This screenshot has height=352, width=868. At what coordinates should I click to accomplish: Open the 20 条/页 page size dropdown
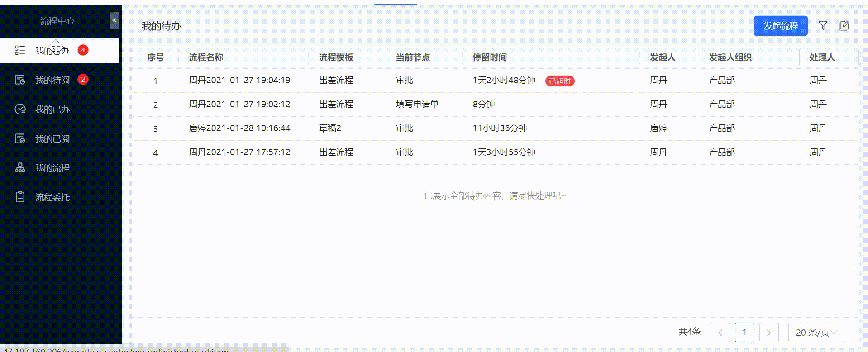pos(816,333)
